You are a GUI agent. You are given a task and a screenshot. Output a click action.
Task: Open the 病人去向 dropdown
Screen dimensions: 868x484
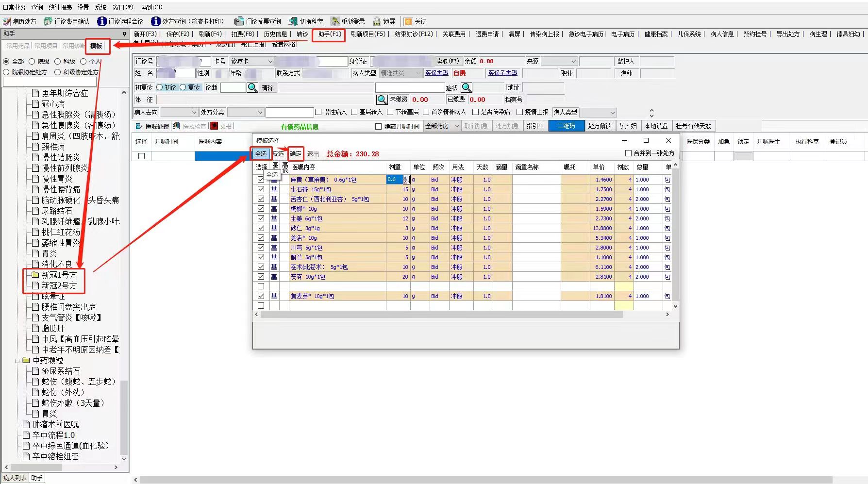pyautogui.click(x=194, y=113)
